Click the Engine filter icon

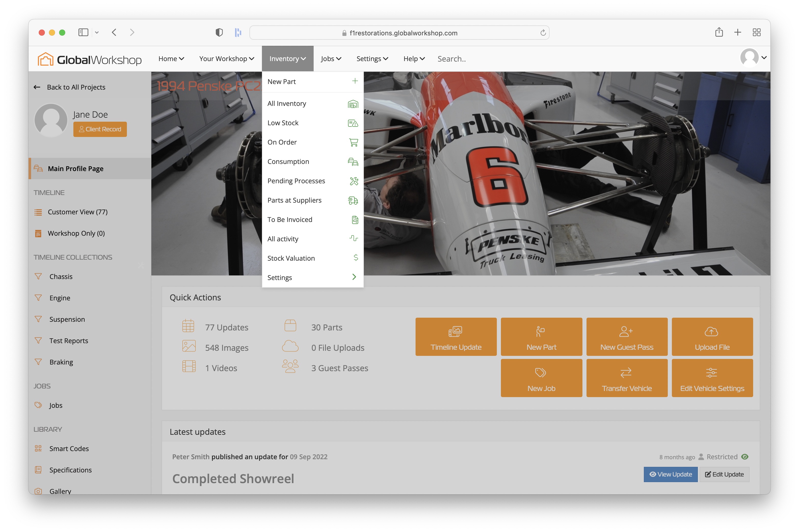click(38, 298)
